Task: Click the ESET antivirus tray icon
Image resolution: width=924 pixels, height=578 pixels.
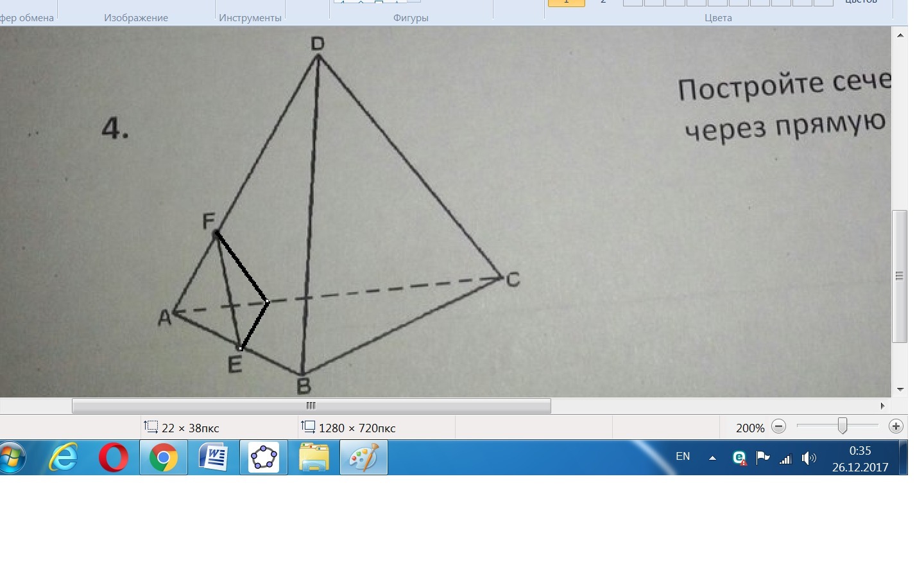Action: (739, 458)
